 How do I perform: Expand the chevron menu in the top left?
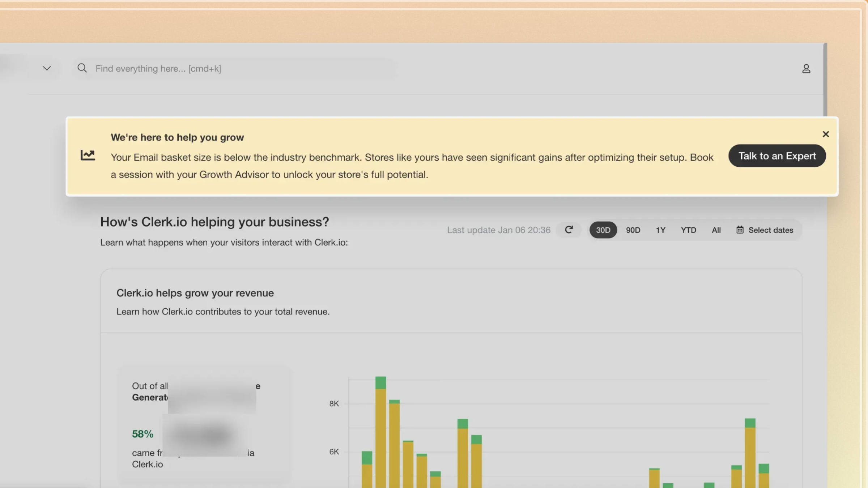(47, 68)
